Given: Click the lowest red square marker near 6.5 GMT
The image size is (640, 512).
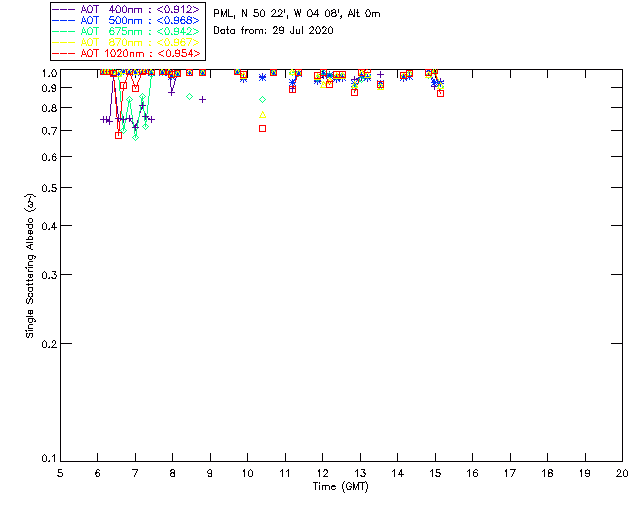Looking at the screenshot, I should pyautogui.click(x=118, y=136).
